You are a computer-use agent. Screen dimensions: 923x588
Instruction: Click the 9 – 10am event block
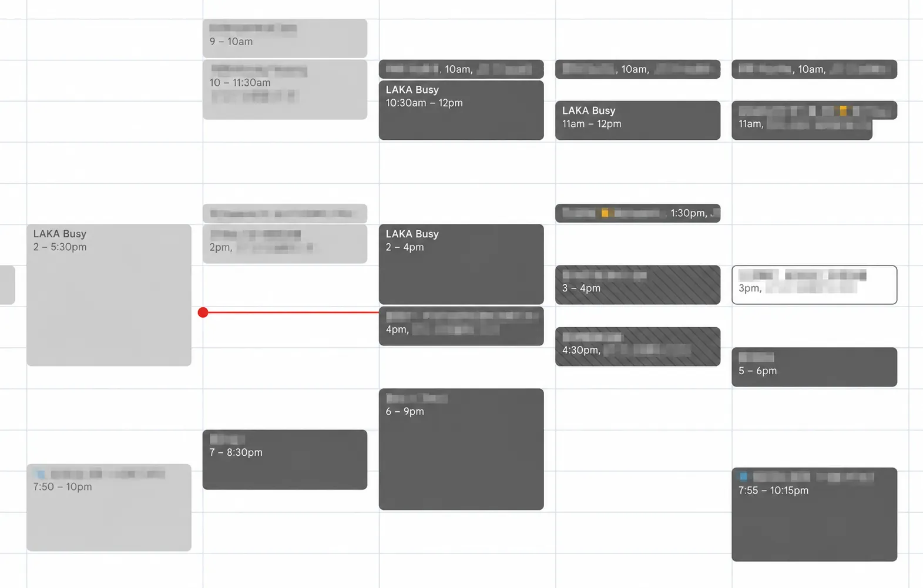[x=285, y=38]
